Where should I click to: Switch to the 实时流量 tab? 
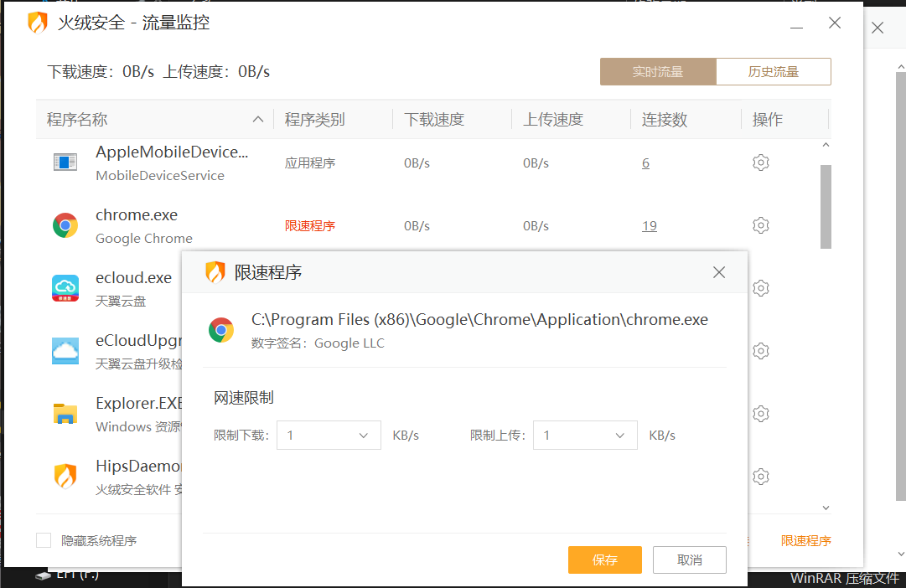point(658,72)
